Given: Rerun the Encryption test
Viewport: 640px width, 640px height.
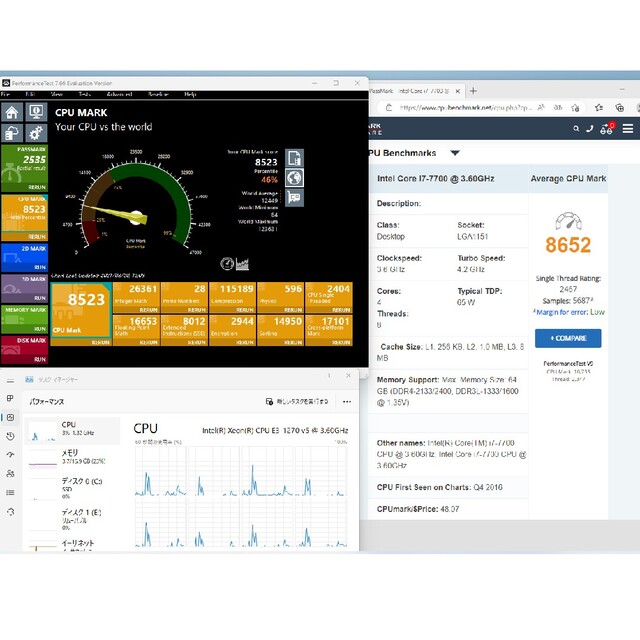Looking at the screenshot, I should point(245,342).
